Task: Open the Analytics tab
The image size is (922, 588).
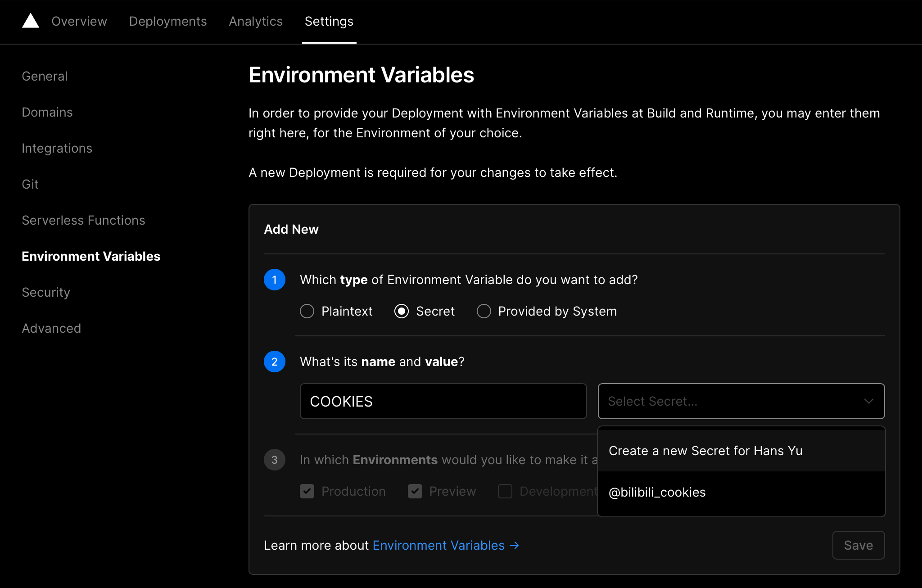Action: click(256, 21)
